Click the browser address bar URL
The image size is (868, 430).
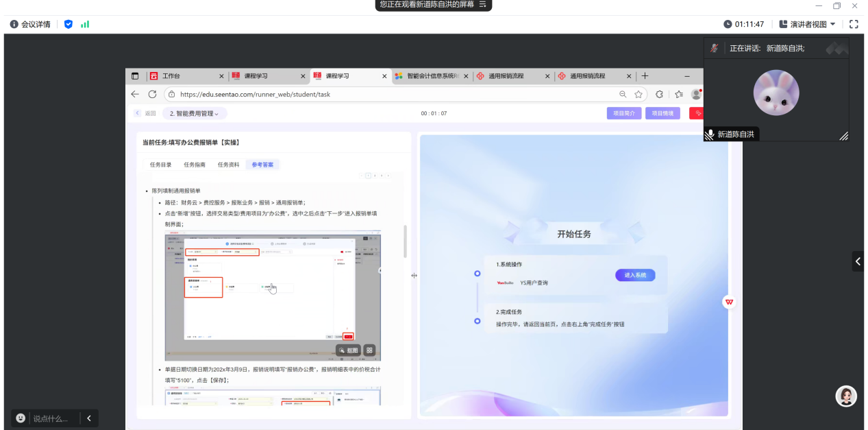pos(255,94)
